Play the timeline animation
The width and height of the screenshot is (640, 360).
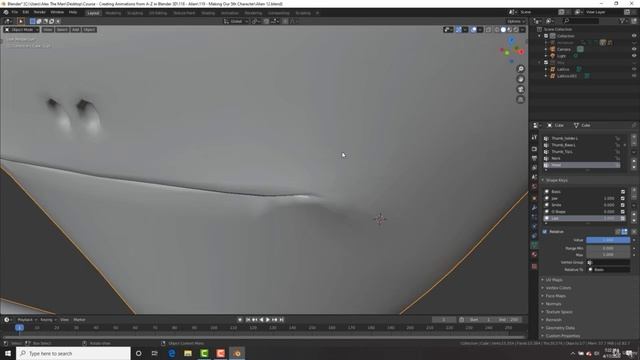[x=268, y=320]
